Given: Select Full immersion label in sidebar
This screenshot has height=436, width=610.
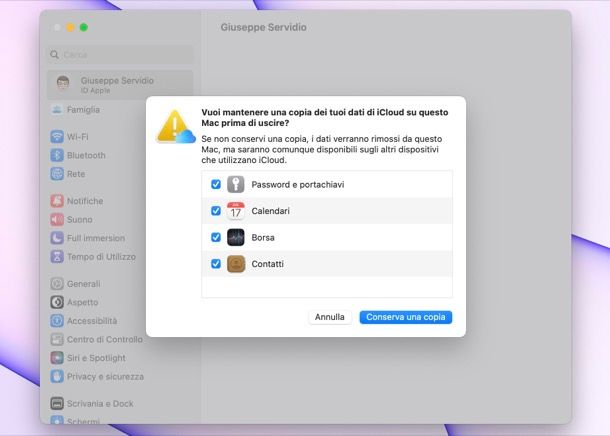Looking at the screenshot, I should pyautogui.click(x=96, y=238).
